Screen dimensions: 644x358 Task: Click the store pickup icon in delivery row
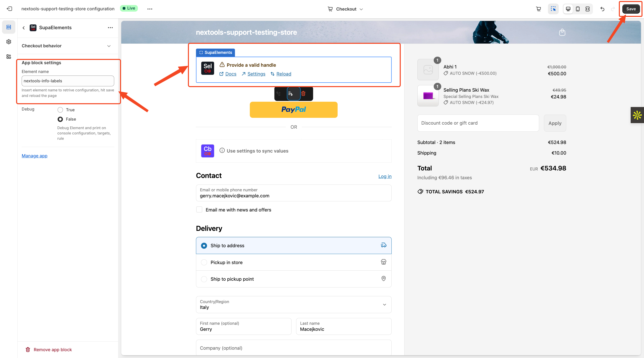coord(383,262)
